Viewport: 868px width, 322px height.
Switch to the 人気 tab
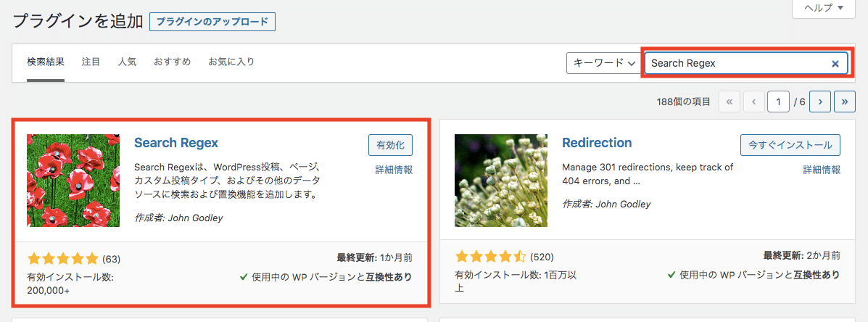coord(127,62)
